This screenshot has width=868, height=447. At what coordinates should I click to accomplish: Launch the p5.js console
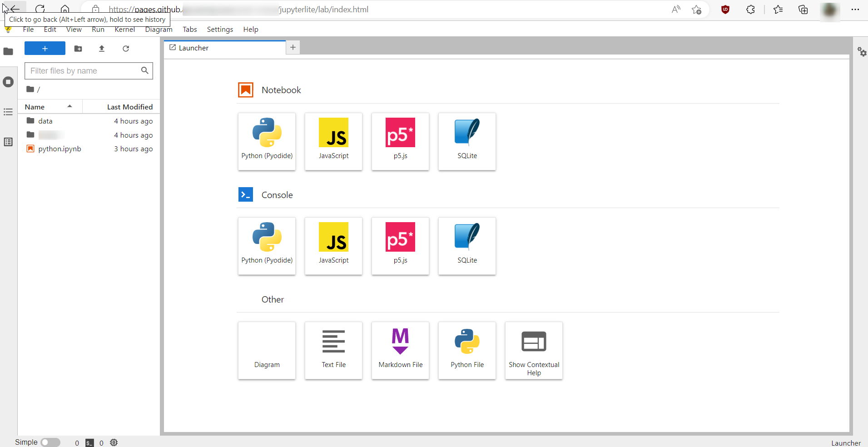pos(400,246)
